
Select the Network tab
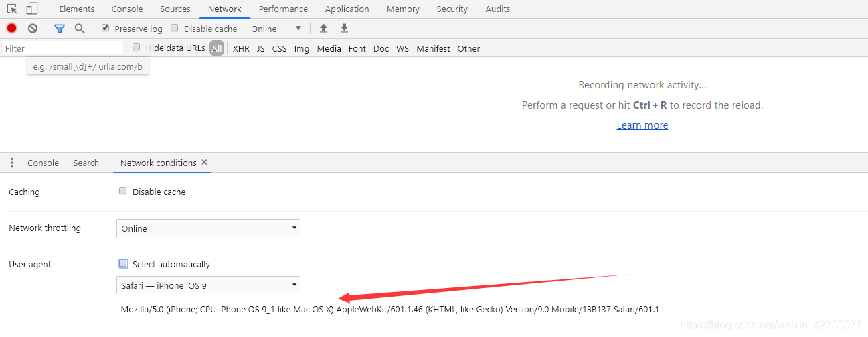click(x=225, y=9)
